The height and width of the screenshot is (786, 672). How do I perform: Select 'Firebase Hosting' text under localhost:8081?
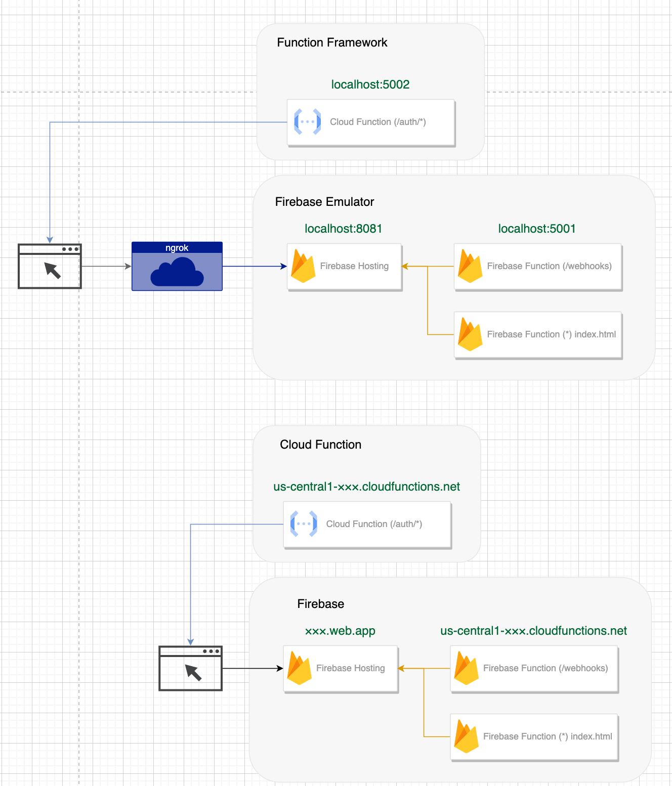point(354,266)
